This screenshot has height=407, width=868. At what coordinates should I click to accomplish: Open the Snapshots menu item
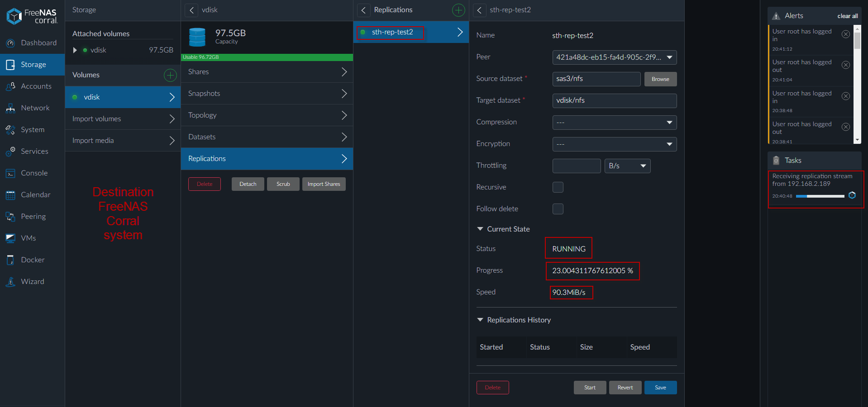(x=267, y=94)
